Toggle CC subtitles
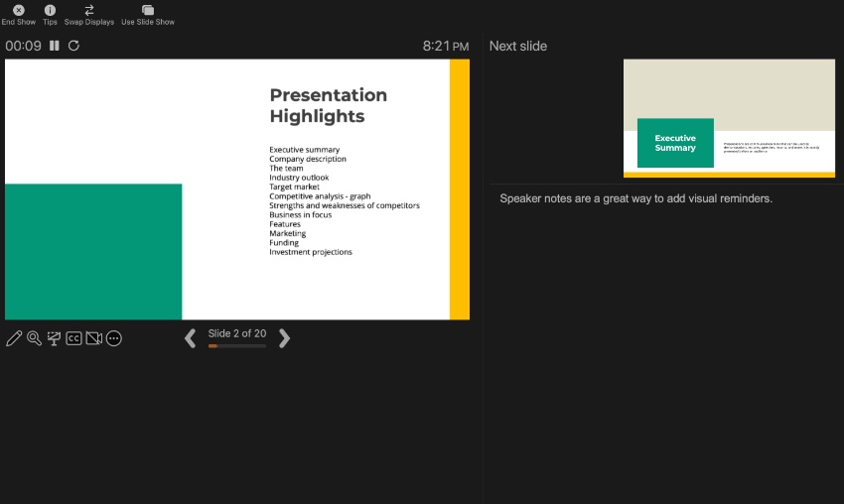This screenshot has width=844, height=504. [x=73, y=338]
